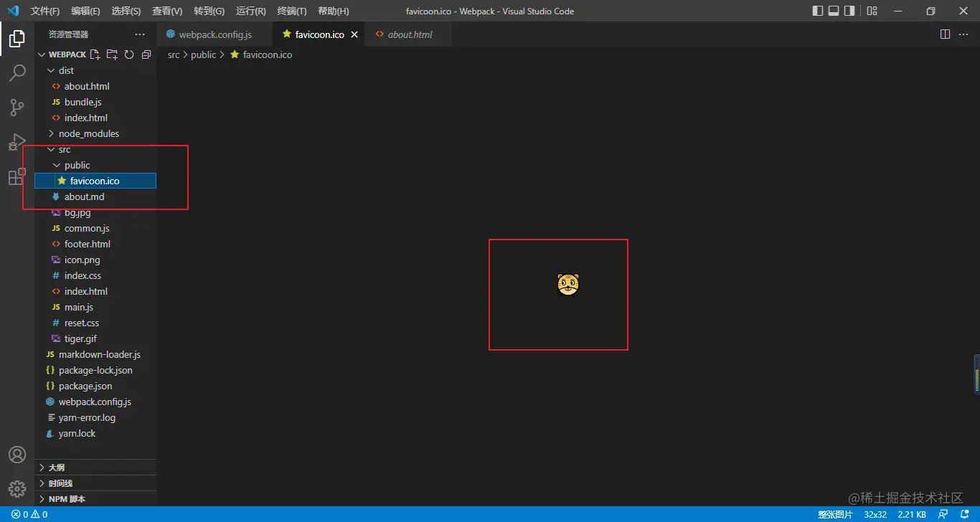980x522 pixels.
Task: Open the Manage gear menu
Action: (x=17, y=489)
